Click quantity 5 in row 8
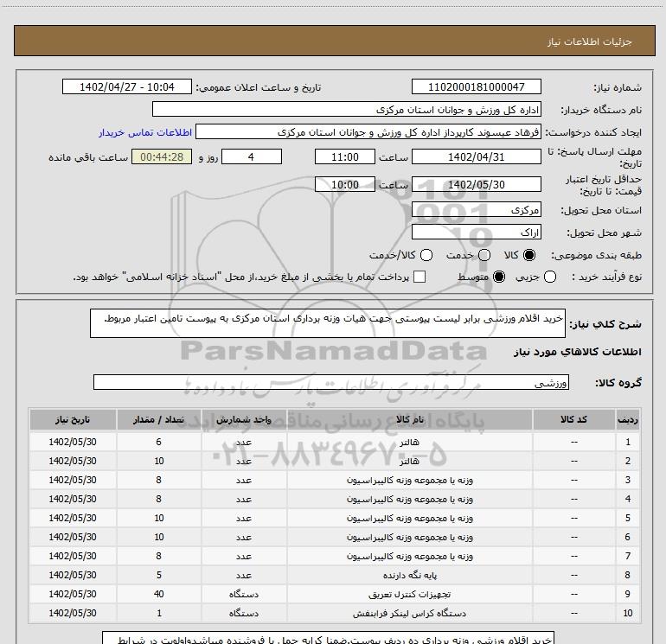The image size is (666, 644). pyautogui.click(x=159, y=575)
